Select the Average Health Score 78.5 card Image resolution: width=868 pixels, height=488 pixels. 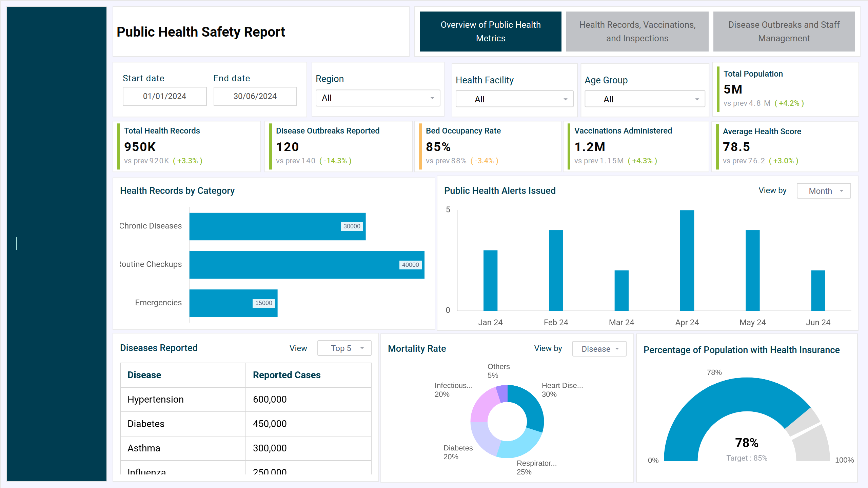click(785, 147)
